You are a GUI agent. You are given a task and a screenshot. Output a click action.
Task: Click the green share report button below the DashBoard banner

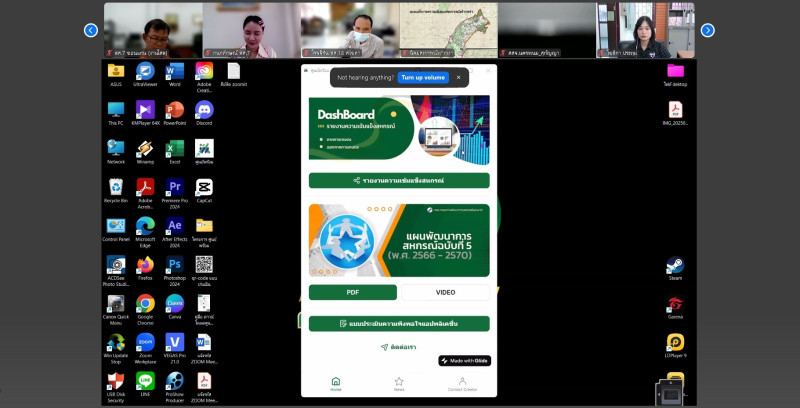tap(399, 181)
